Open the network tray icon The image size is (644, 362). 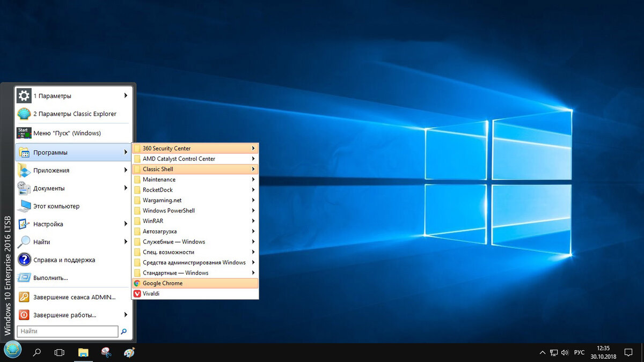[x=554, y=352]
